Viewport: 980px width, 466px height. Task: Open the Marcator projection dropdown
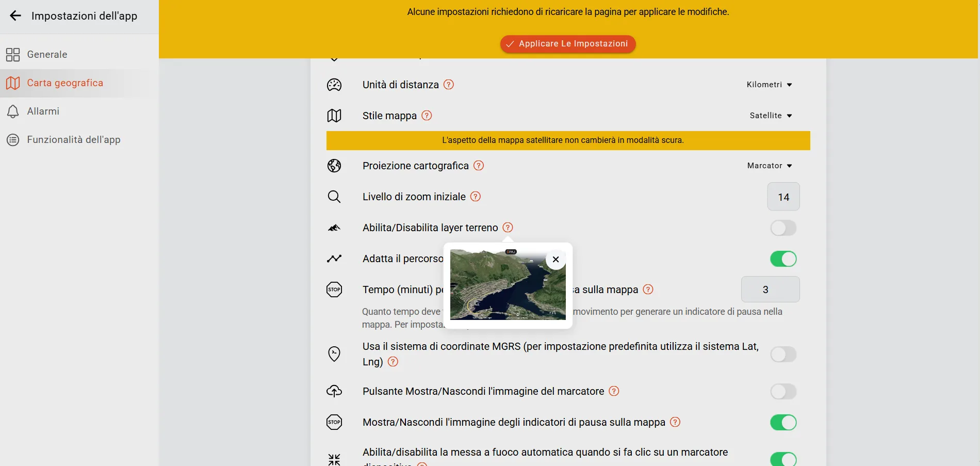pyautogui.click(x=769, y=166)
